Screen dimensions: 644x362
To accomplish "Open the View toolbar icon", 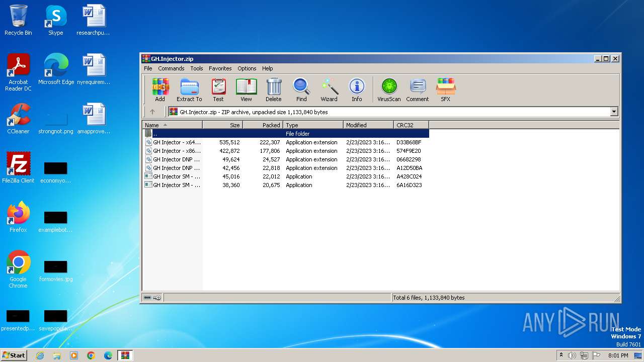I will tap(246, 90).
